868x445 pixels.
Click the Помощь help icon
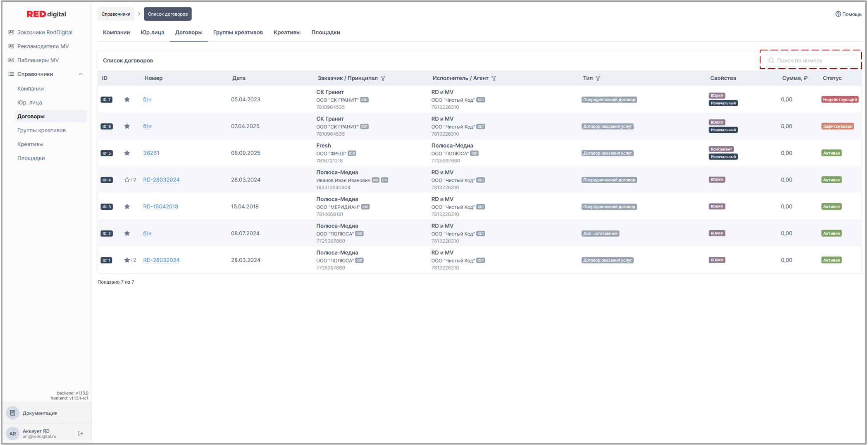coord(838,14)
